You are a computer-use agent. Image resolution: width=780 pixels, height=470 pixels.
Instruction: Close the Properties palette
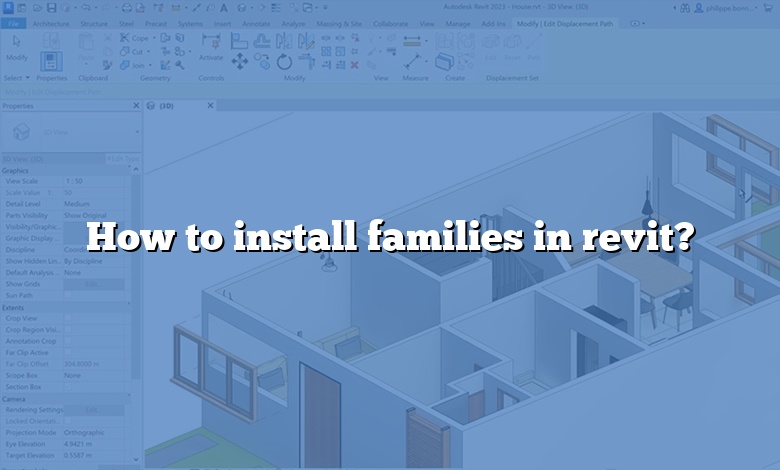tap(136, 105)
